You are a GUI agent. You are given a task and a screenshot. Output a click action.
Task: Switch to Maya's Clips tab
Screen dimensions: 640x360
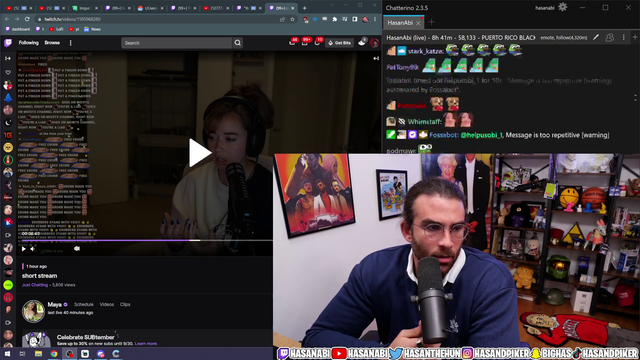[x=125, y=304]
